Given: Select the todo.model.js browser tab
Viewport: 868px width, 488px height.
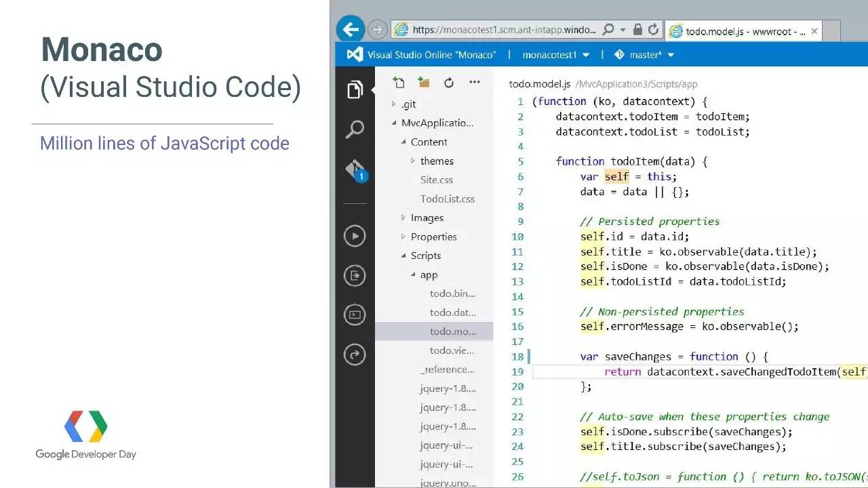Looking at the screenshot, I should tap(743, 31).
